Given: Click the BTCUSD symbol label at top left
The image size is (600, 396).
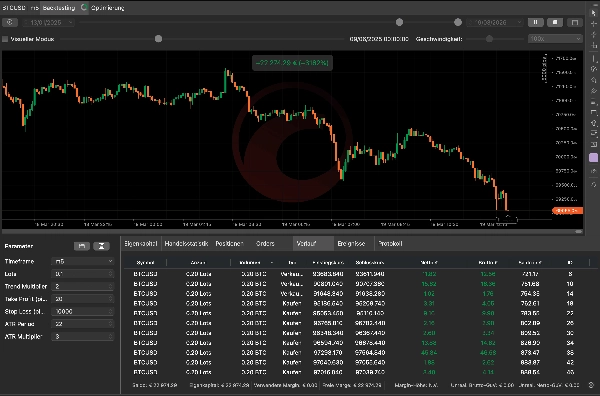Looking at the screenshot, I should coord(14,8).
